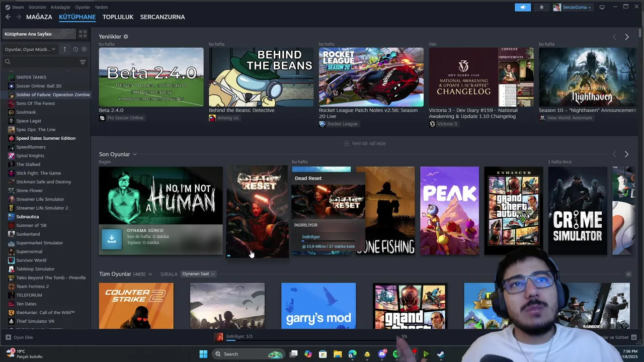Collapse the Tüm Oyunlar shelf arrow
The image size is (644, 362).
(x=628, y=274)
